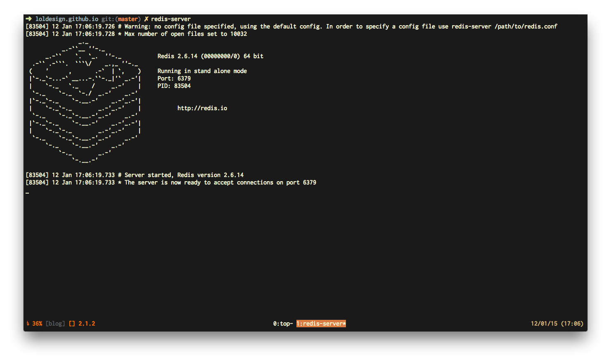This screenshot has width=611, height=364.
Task: Click the 'PID: 83504' line
Action: pos(174,86)
